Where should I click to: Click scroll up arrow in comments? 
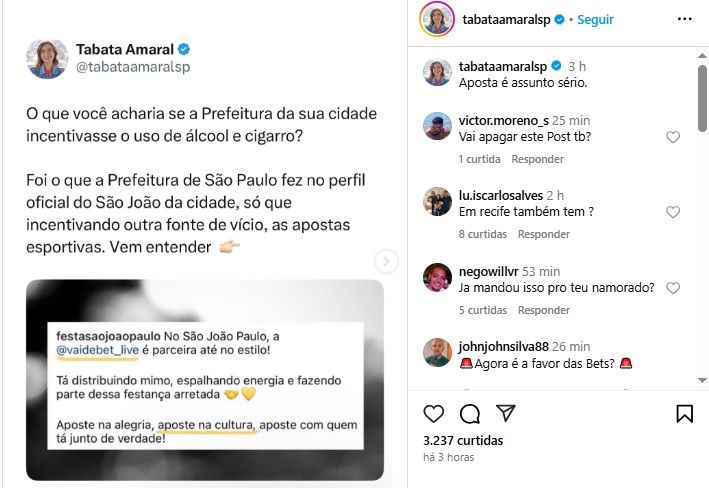[702, 56]
